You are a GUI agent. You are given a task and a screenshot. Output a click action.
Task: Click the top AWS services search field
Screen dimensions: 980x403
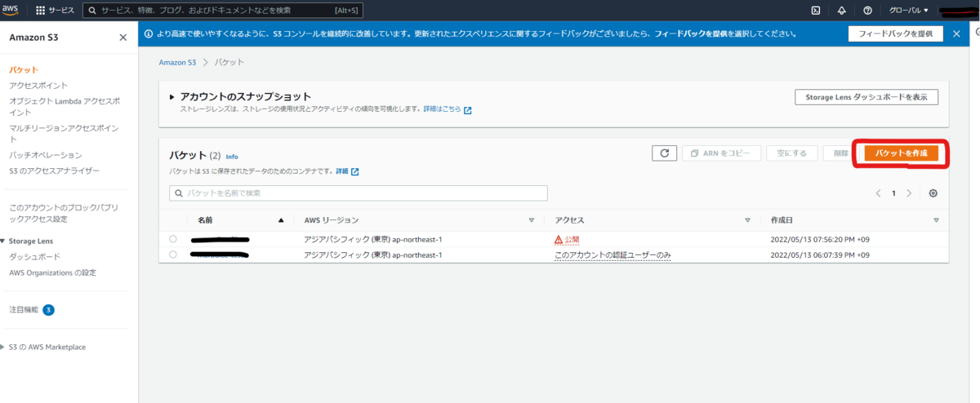(x=223, y=11)
